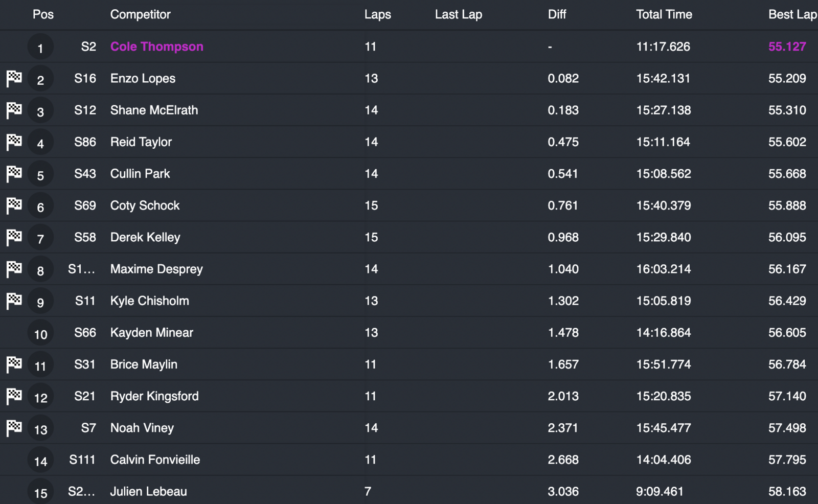818x504 pixels.
Task: Sort by the Pos column header
Action: coord(43,14)
